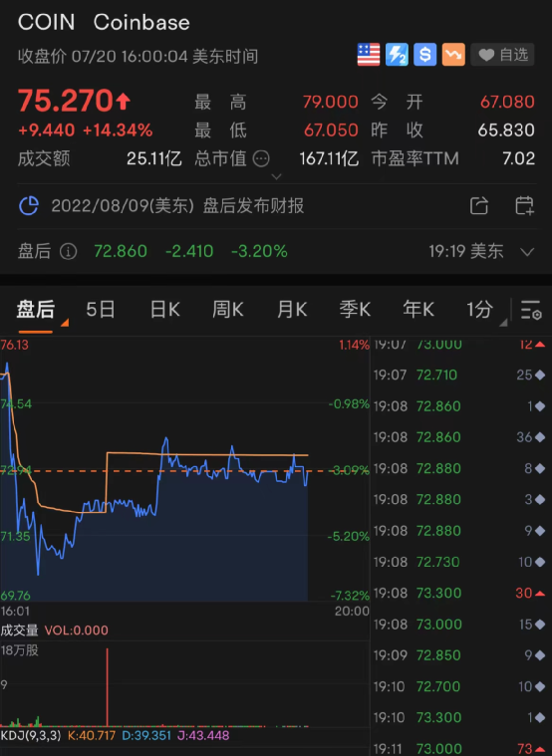This screenshot has width=552, height=756.
Task: Tap the blue dollar sign icon
Action: point(425,55)
